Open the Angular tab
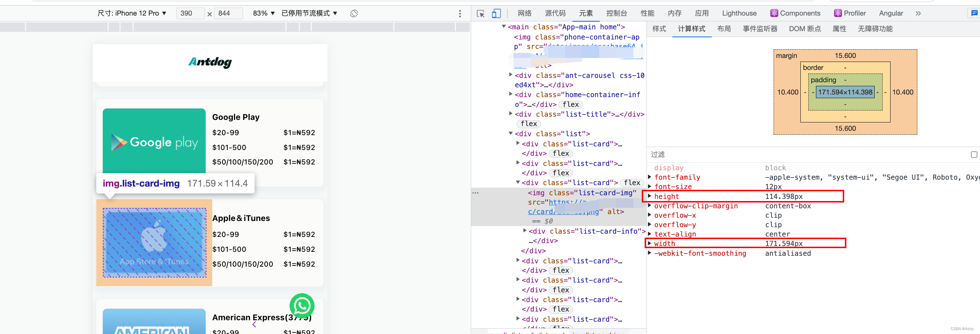The width and height of the screenshot is (980, 334). (x=891, y=13)
